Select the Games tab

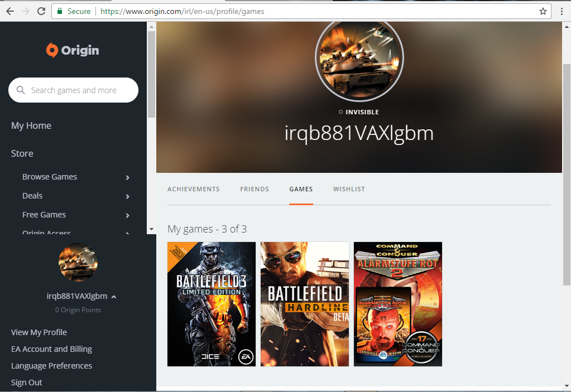click(x=301, y=189)
